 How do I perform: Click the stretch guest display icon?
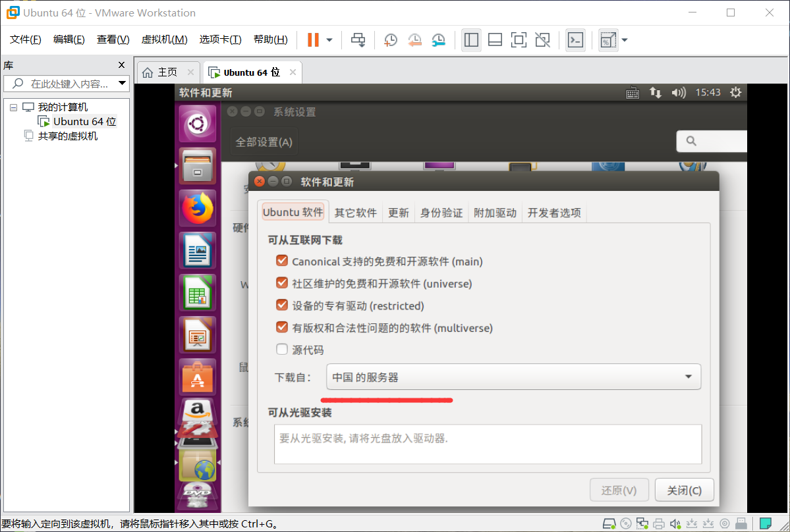[x=608, y=40]
